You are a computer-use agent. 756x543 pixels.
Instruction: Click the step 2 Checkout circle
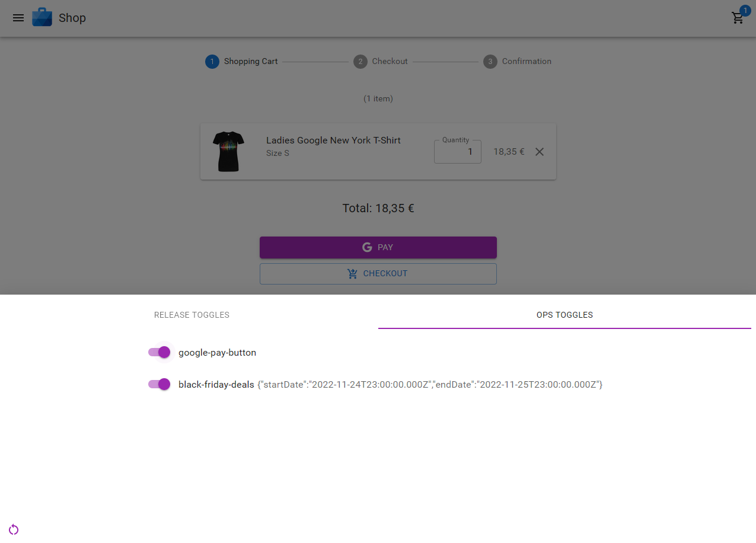[x=361, y=62]
